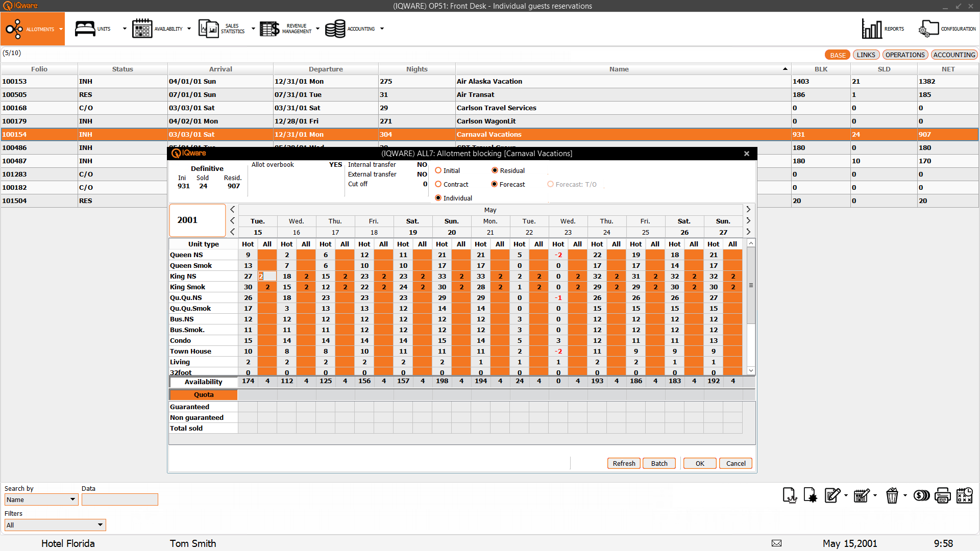Click the Cancel button

(736, 463)
